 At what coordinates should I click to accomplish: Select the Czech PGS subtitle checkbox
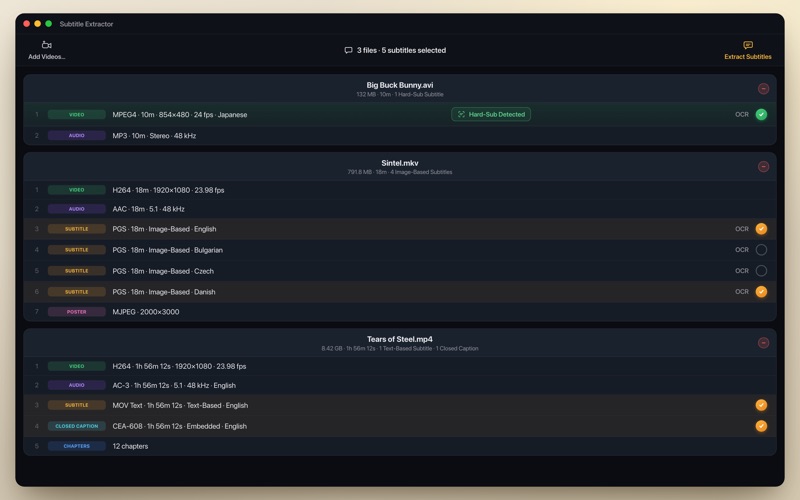point(761,270)
